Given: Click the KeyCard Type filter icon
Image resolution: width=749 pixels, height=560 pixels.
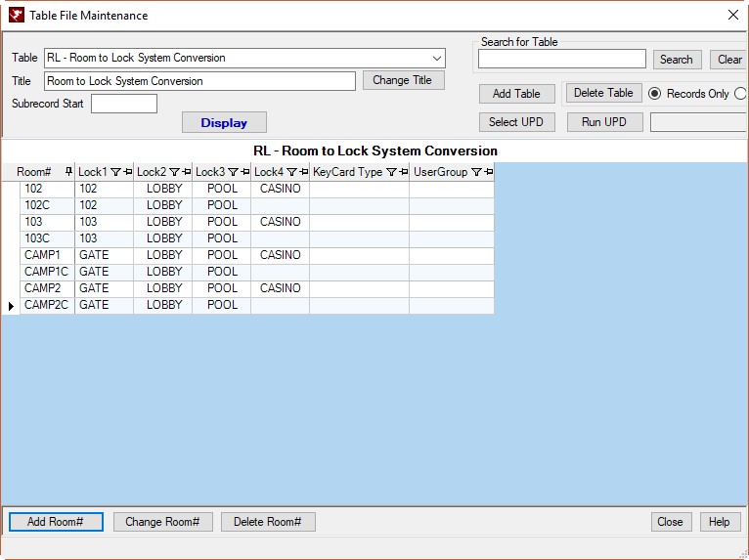Looking at the screenshot, I should (x=391, y=172).
